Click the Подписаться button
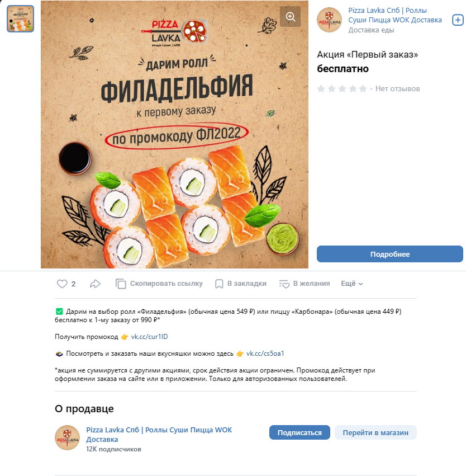The image size is (466, 476). pyautogui.click(x=299, y=432)
